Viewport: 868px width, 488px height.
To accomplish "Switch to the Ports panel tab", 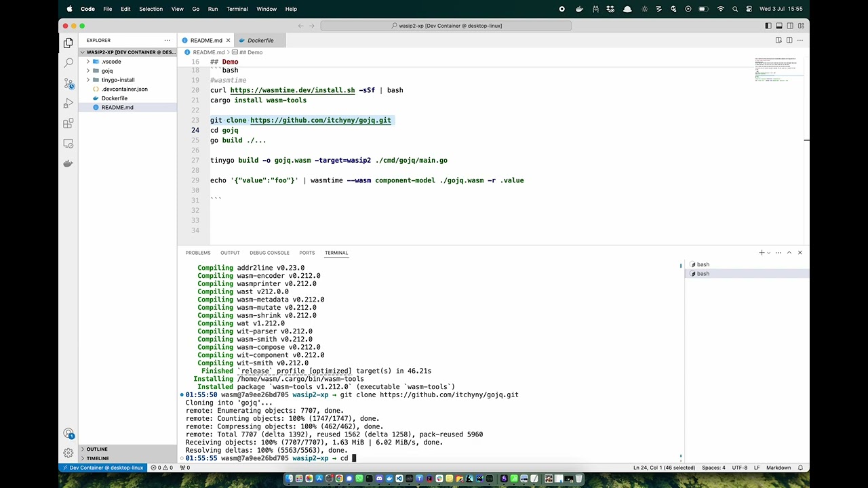I will coord(307,253).
